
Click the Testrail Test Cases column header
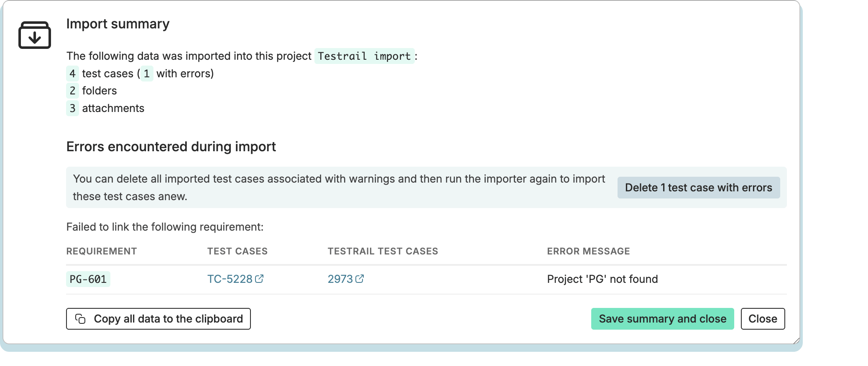pyautogui.click(x=383, y=251)
